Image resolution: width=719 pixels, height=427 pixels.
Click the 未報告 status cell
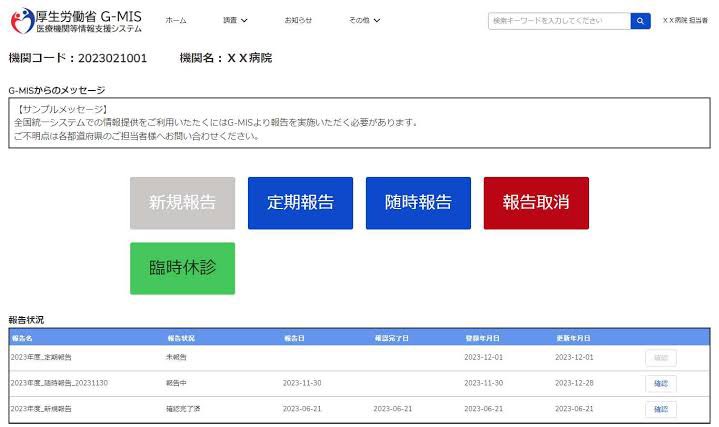click(x=176, y=357)
